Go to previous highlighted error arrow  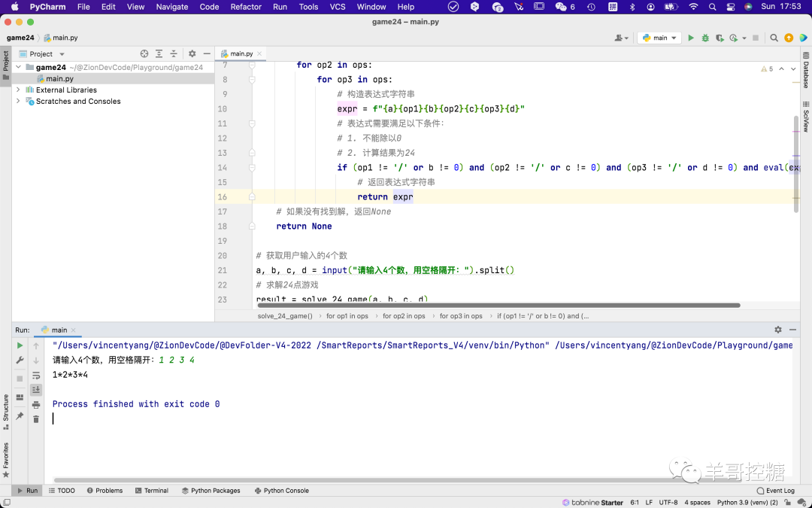[x=781, y=69]
